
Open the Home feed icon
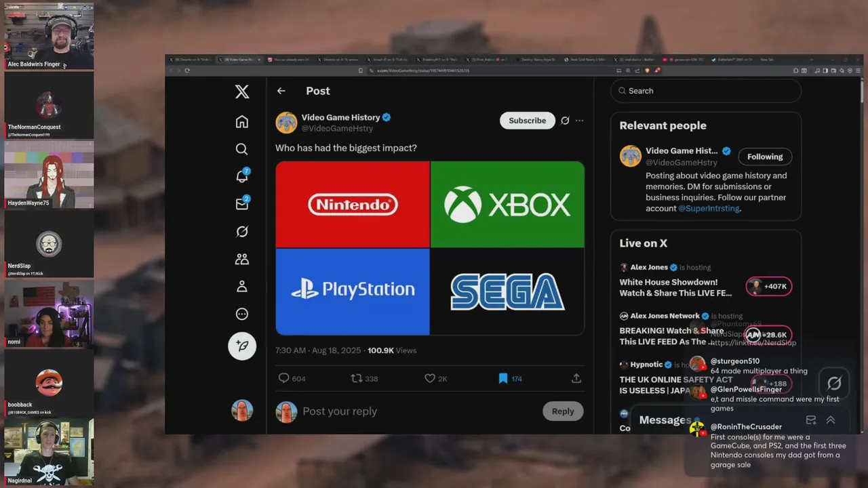tap(242, 122)
